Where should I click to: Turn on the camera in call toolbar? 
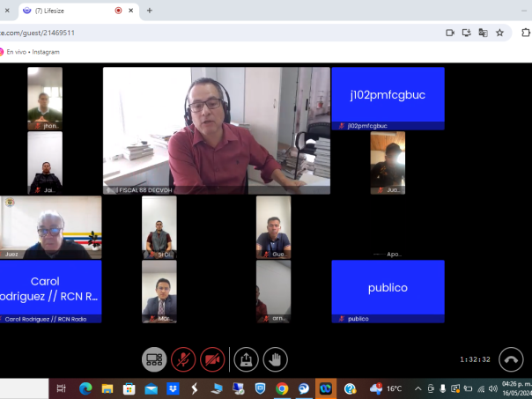(x=211, y=358)
